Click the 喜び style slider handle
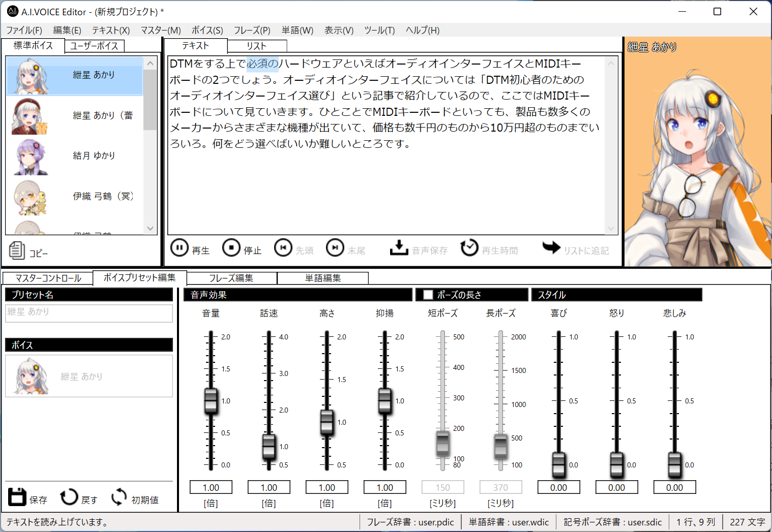 pos(559,465)
